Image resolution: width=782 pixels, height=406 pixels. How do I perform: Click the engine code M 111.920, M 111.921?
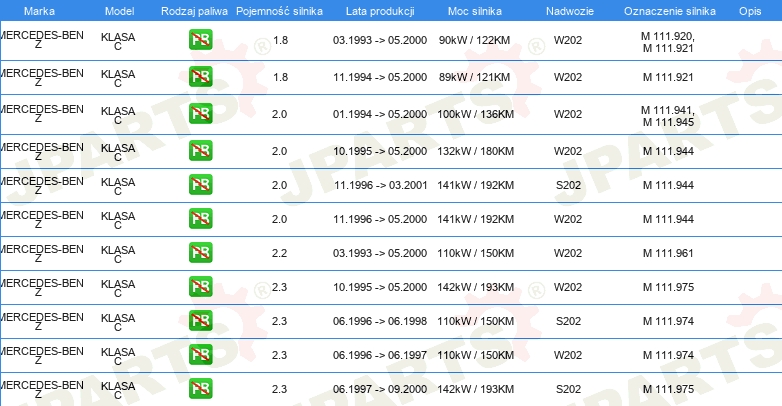668,42
